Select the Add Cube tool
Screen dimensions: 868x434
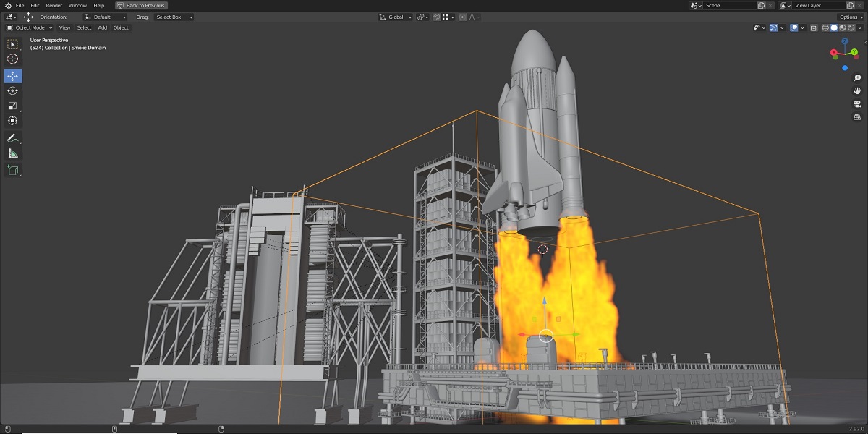(14, 170)
